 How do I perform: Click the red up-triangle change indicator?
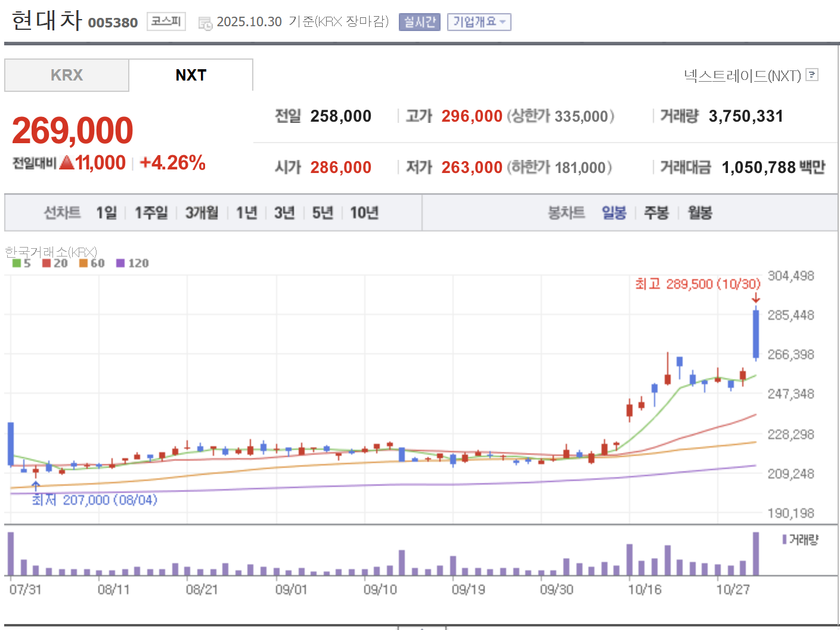click(x=67, y=162)
